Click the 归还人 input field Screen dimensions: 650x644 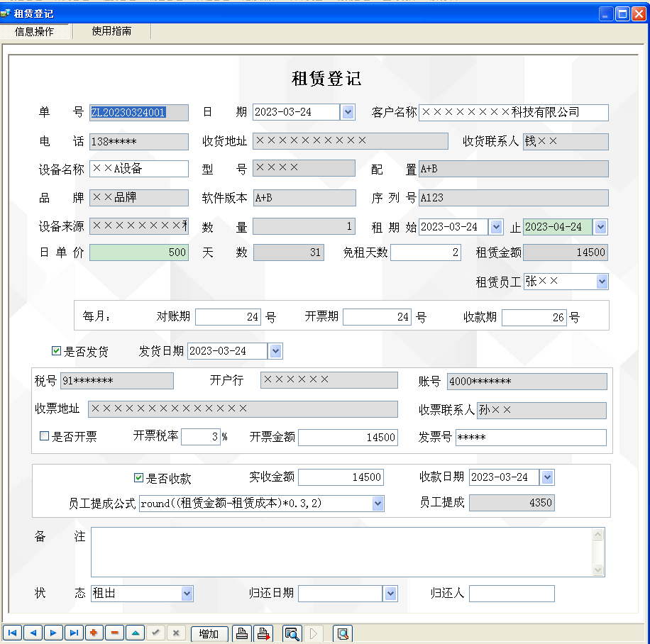click(x=512, y=594)
